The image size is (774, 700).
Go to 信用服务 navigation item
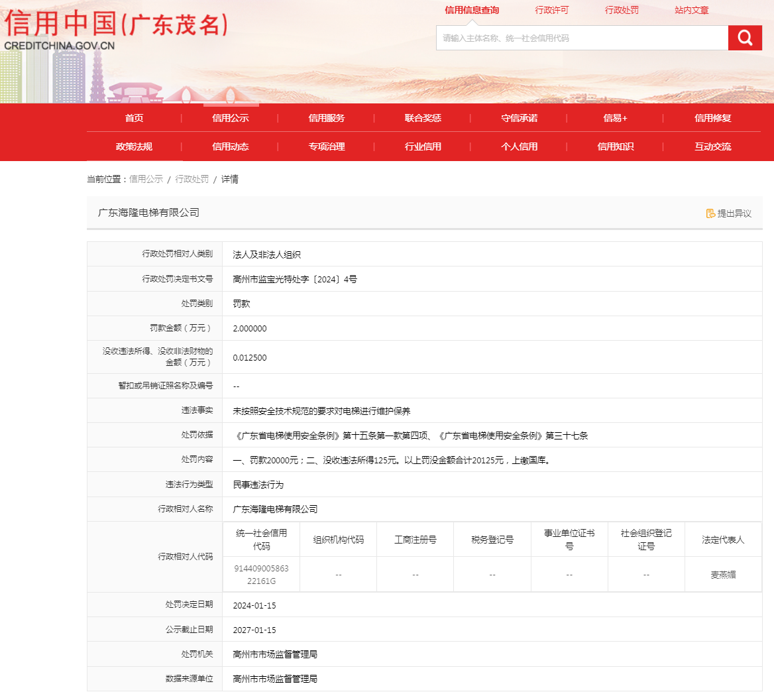point(327,118)
